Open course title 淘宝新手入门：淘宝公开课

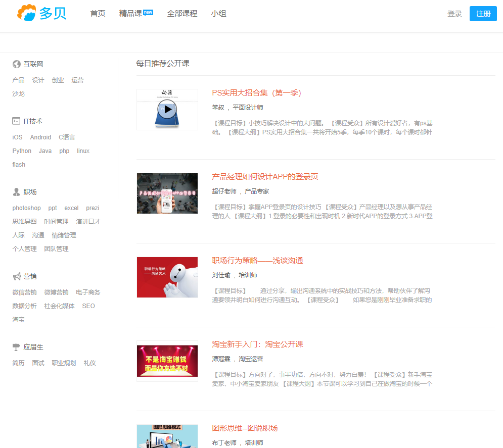point(257,344)
